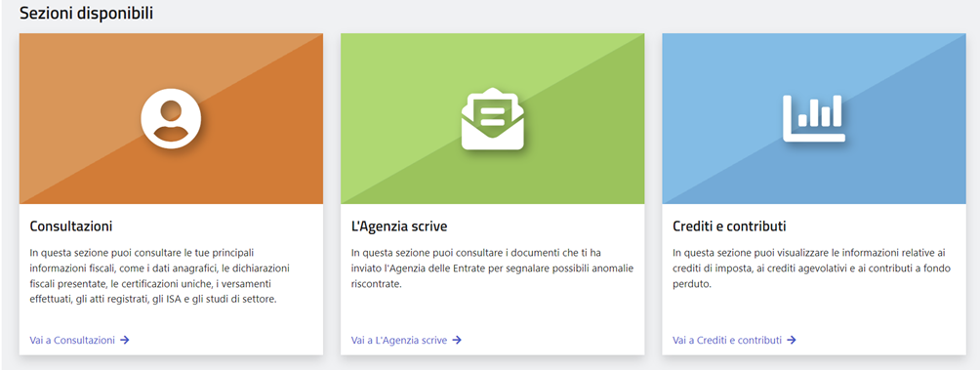Click the Sezioni disponibili heading
The height and width of the screenshot is (370, 980).
pyautogui.click(x=86, y=14)
